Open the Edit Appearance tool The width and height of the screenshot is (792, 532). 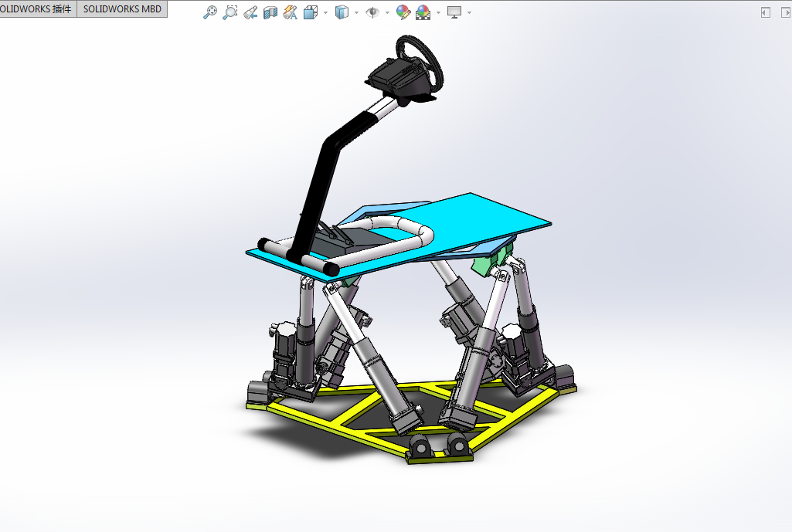pos(403,12)
